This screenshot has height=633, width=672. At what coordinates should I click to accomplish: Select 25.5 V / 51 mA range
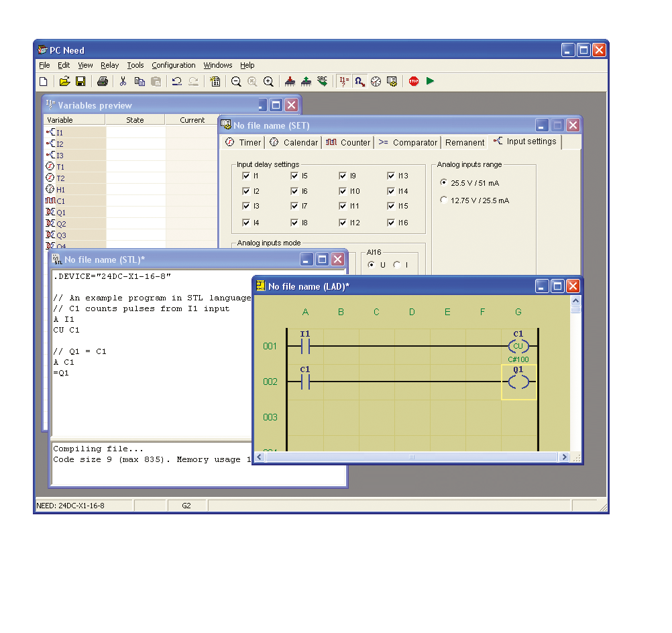pyautogui.click(x=444, y=182)
